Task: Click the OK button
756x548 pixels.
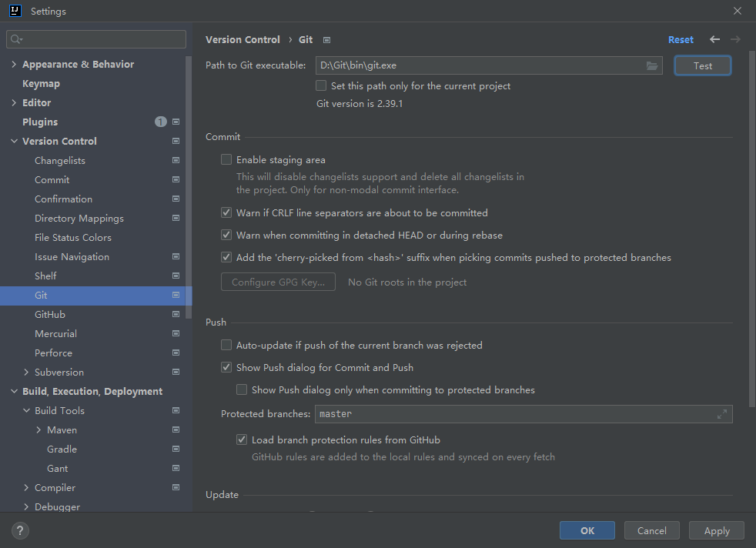Action: pos(587,530)
